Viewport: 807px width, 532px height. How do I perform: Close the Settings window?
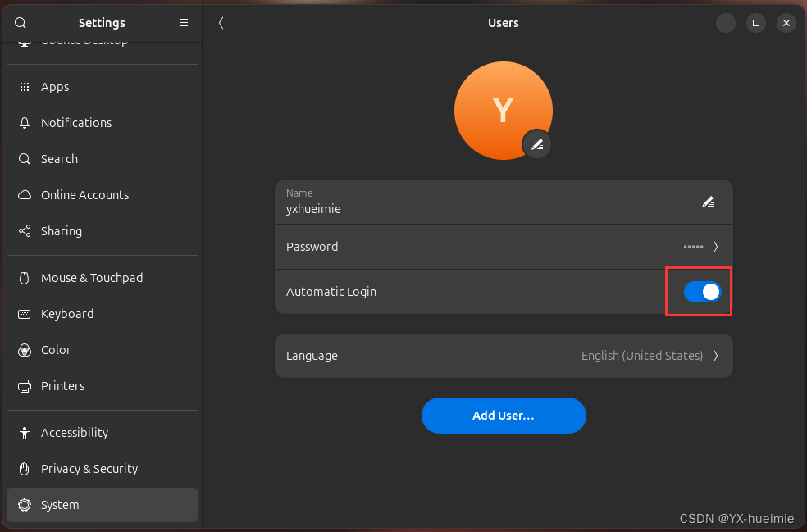[x=786, y=23]
